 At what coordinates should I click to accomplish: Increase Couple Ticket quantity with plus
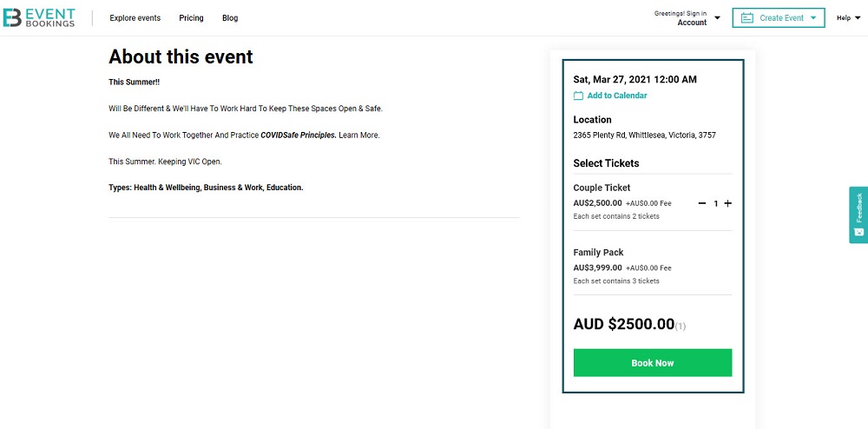coord(728,204)
